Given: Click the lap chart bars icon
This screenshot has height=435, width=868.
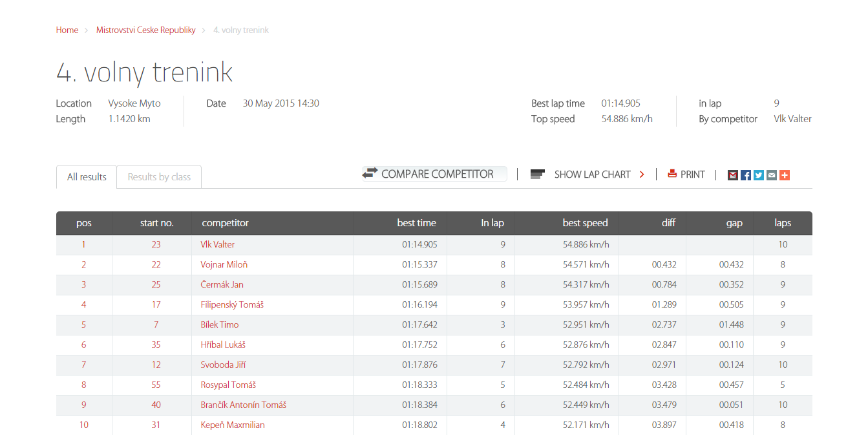Looking at the screenshot, I should [538, 175].
